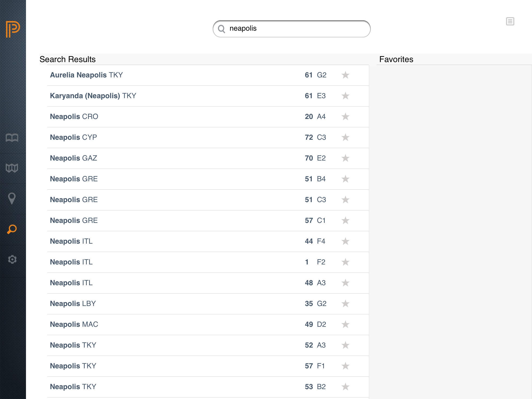Viewport: 532px width, 399px height.
Task: Click magnifier icon inside search field
Action: point(222,29)
